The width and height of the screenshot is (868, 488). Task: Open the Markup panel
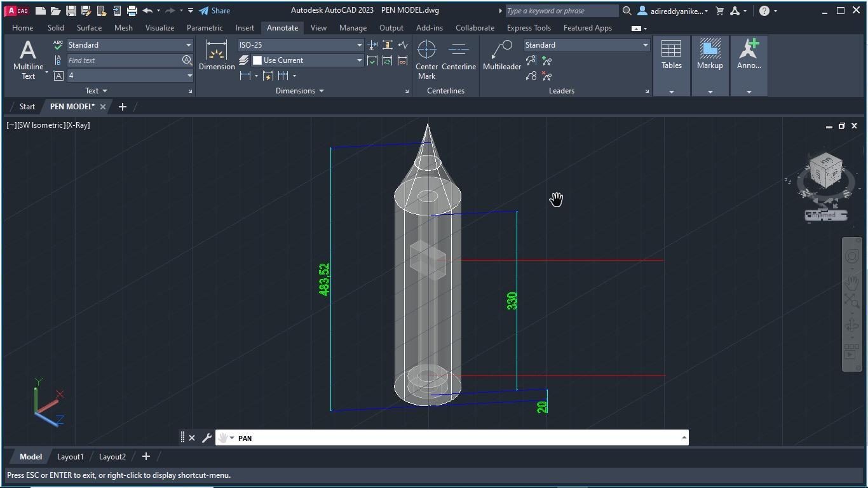710,66
